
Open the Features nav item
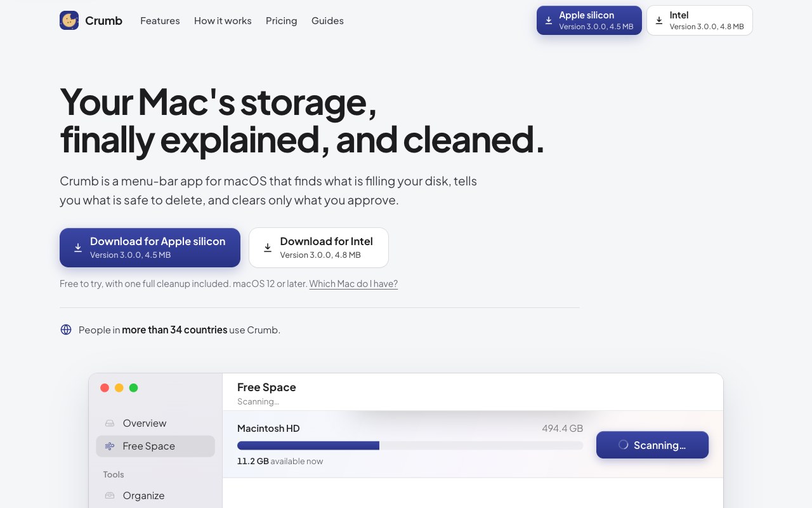[160, 20]
